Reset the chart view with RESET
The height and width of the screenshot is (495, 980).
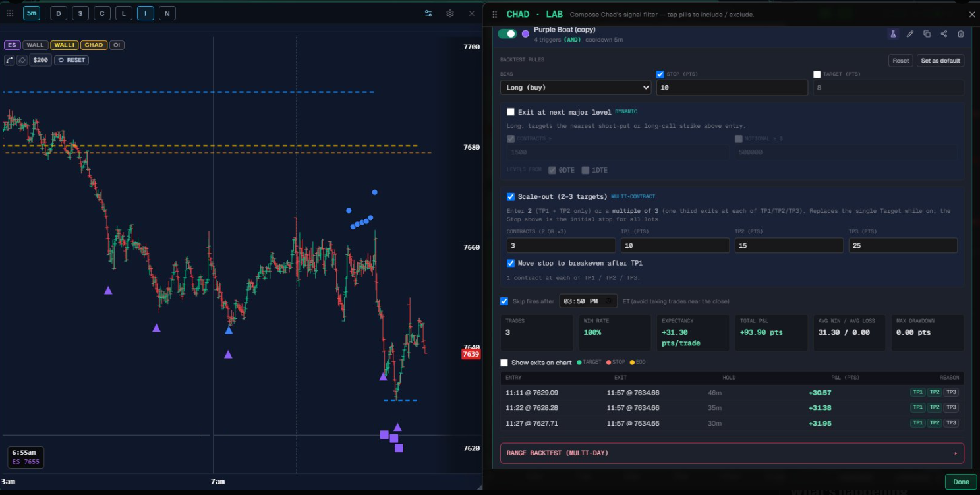tap(71, 60)
